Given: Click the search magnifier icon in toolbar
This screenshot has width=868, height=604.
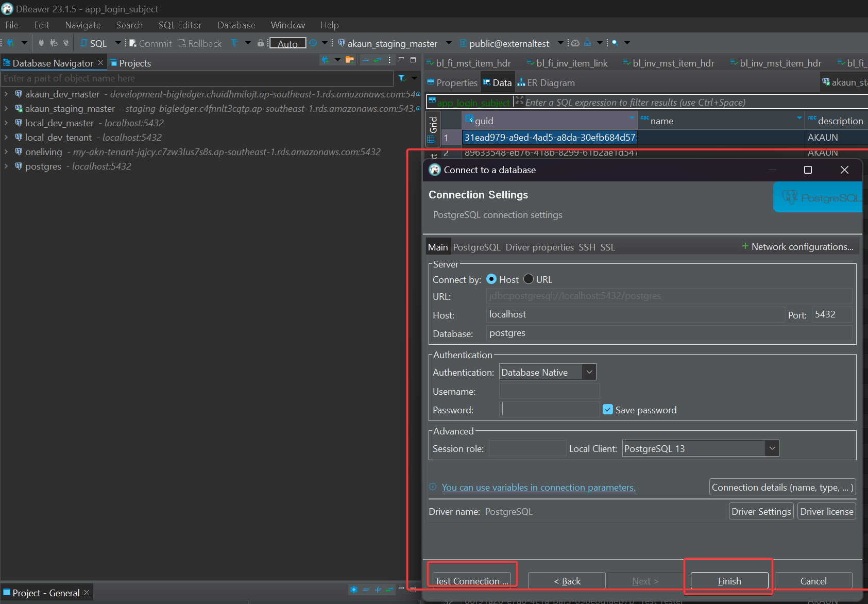Looking at the screenshot, I should 615,43.
